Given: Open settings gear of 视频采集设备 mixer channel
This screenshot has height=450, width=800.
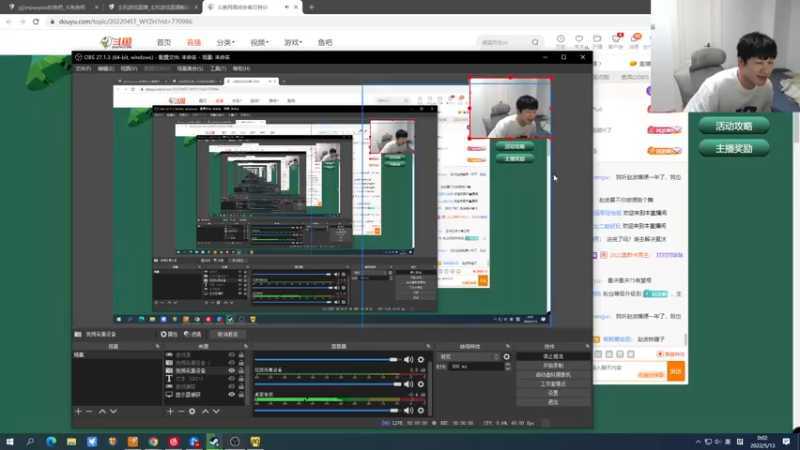Looking at the screenshot, I should pos(421,384).
